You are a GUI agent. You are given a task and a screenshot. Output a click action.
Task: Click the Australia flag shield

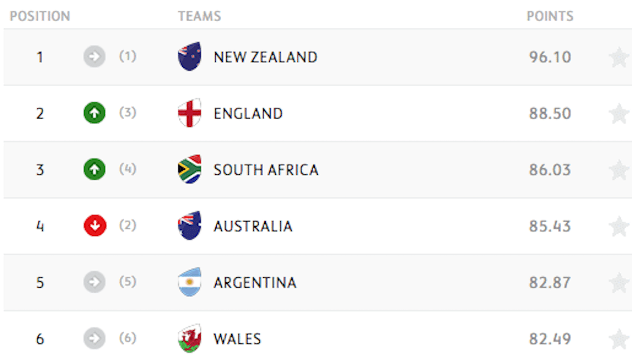(x=189, y=225)
